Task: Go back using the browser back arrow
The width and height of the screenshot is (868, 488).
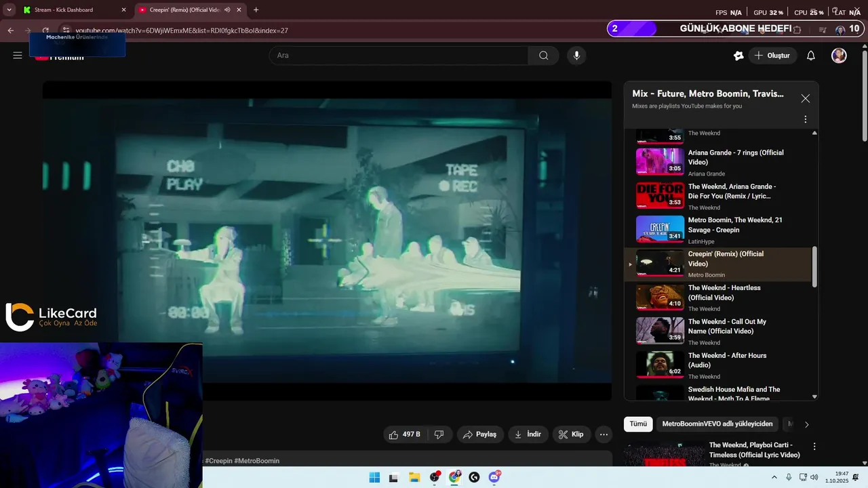Action: [x=11, y=30]
